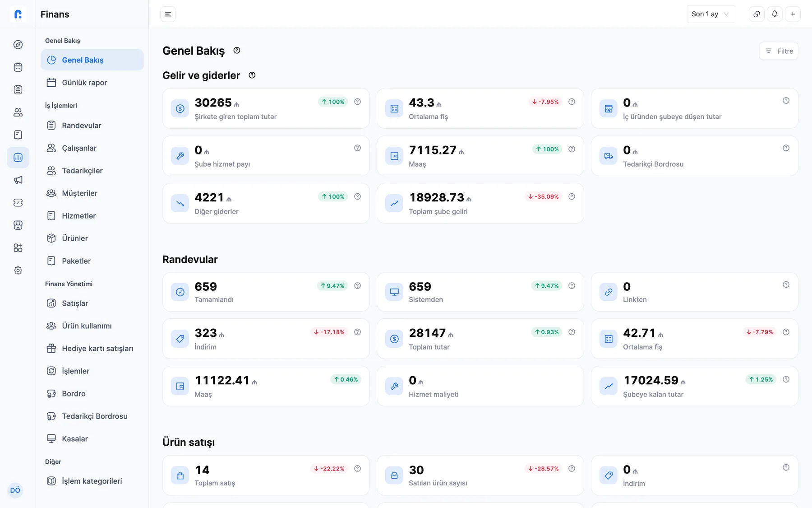Click the compass icon in left rail
This screenshot has height=508, width=812.
pyautogui.click(x=18, y=45)
